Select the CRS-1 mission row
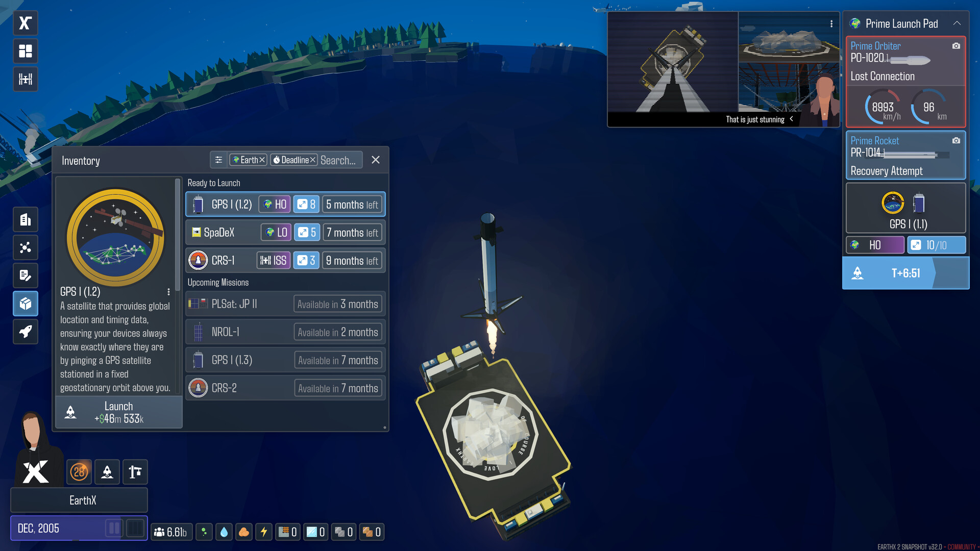The image size is (980, 551). point(285,261)
